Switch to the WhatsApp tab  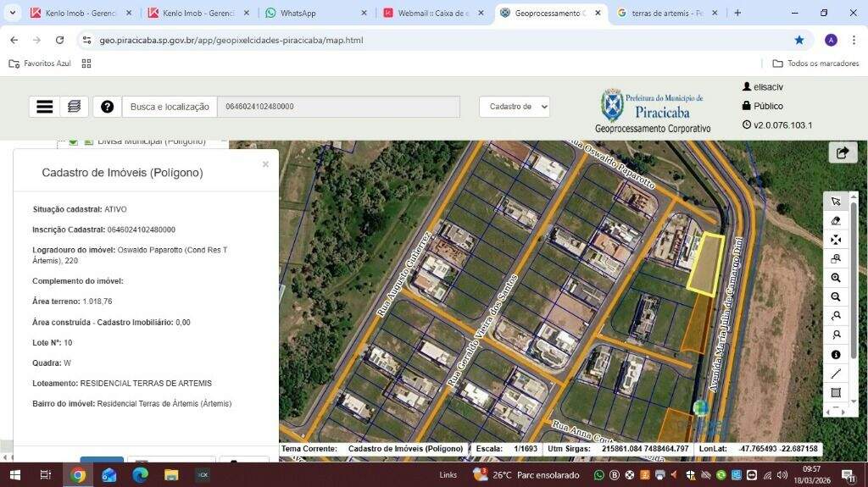click(x=315, y=13)
